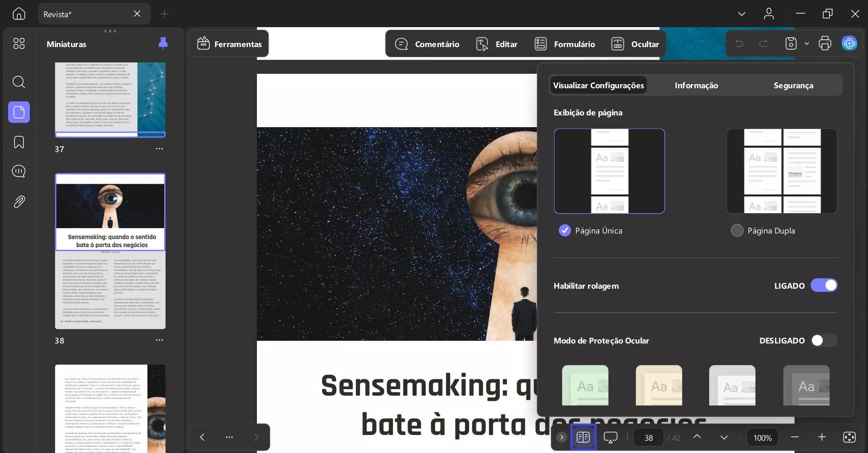
Task: Select the Página Dupla layout preview
Action: 782,171
